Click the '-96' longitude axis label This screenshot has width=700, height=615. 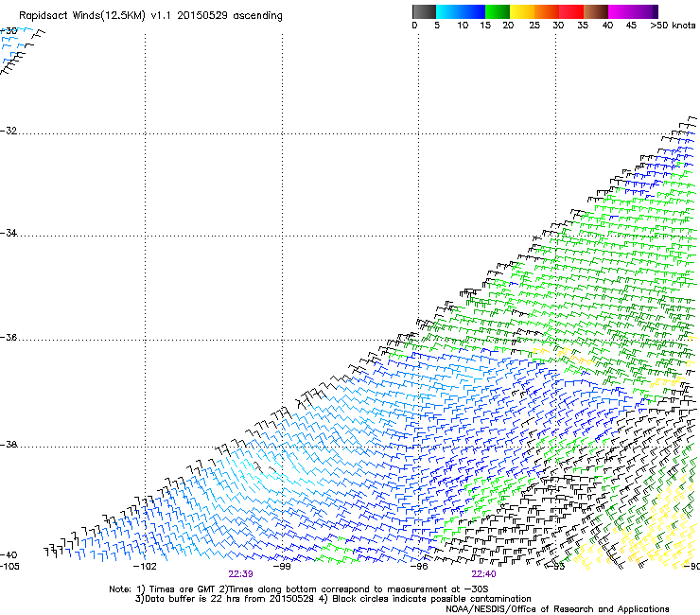point(419,567)
